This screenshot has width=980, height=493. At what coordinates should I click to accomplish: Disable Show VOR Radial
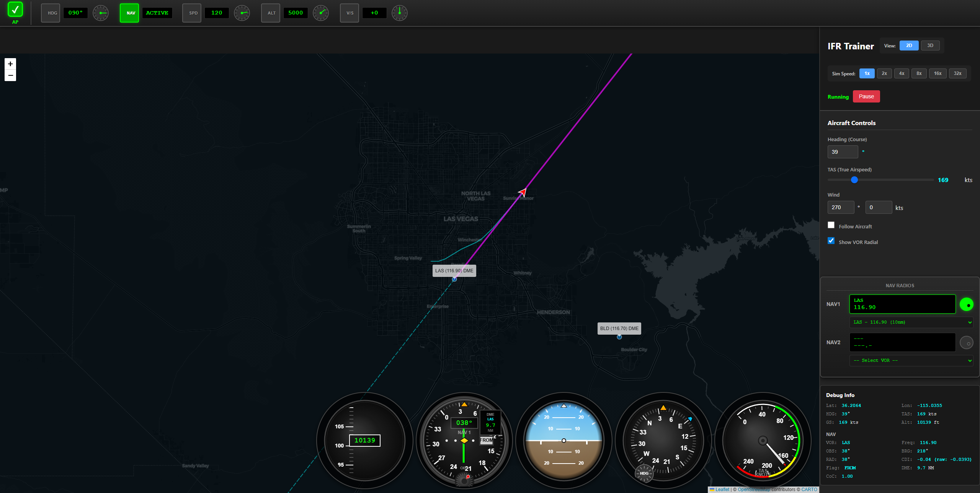click(x=831, y=241)
